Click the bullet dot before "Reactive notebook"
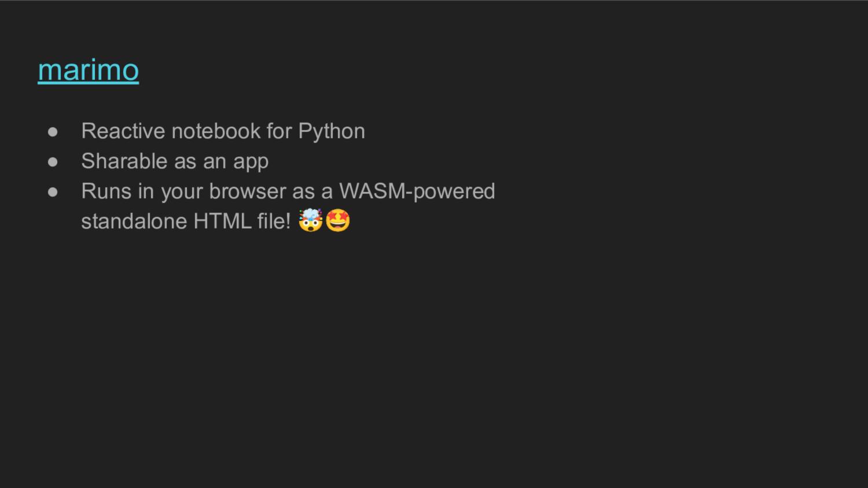Screen dimensions: 868x488 click(x=53, y=132)
